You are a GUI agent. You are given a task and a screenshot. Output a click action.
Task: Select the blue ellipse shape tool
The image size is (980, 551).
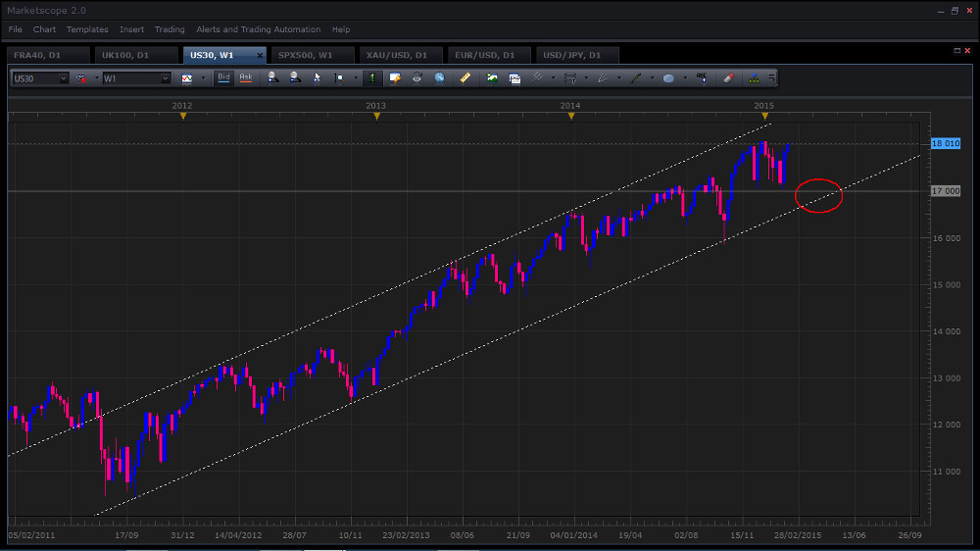click(x=668, y=78)
